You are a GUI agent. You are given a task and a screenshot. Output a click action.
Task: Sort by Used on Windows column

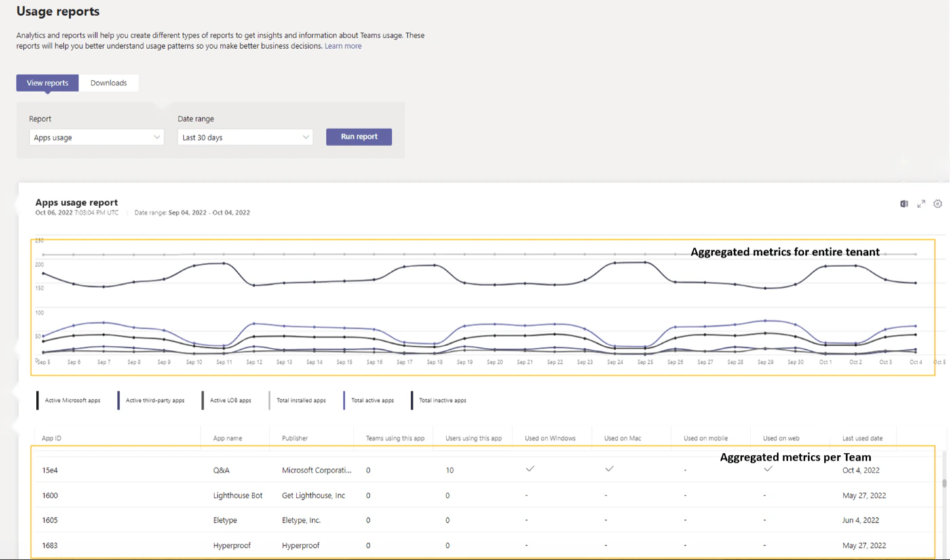pos(550,439)
